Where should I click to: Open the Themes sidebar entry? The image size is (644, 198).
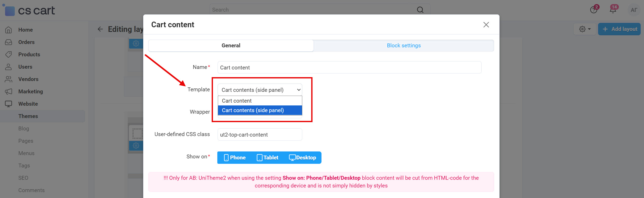point(28,116)
